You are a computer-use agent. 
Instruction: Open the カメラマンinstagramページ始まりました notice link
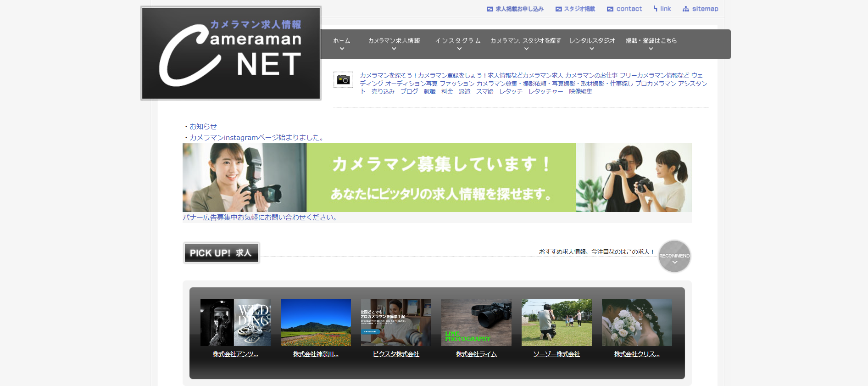click(257, 138)
